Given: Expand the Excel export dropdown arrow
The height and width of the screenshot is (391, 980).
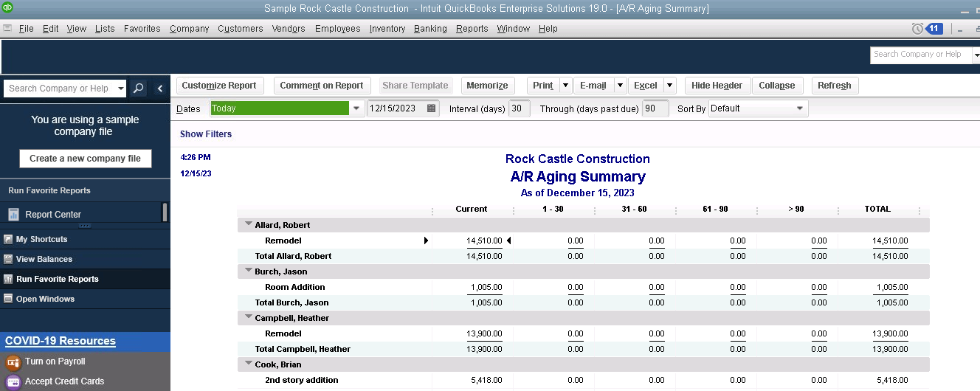Looking at the screenshot, I should coord(670,86).
